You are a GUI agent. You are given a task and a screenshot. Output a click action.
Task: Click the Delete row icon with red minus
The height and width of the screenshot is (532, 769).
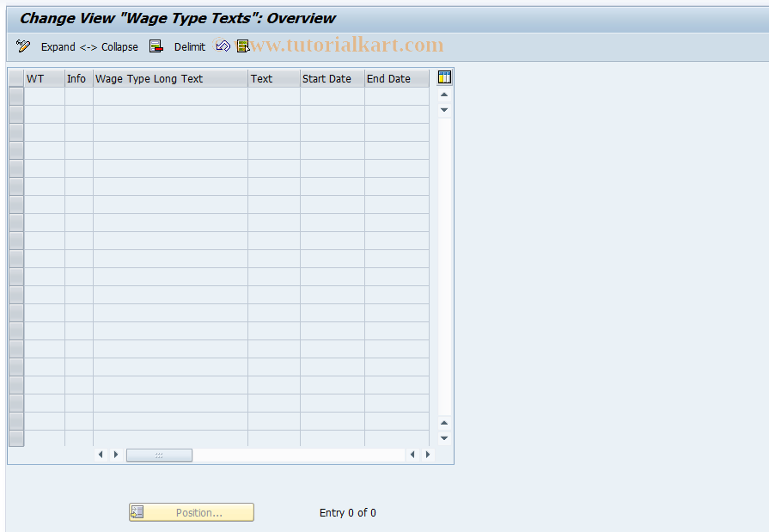pyautogui.click(x=156, y=46)
